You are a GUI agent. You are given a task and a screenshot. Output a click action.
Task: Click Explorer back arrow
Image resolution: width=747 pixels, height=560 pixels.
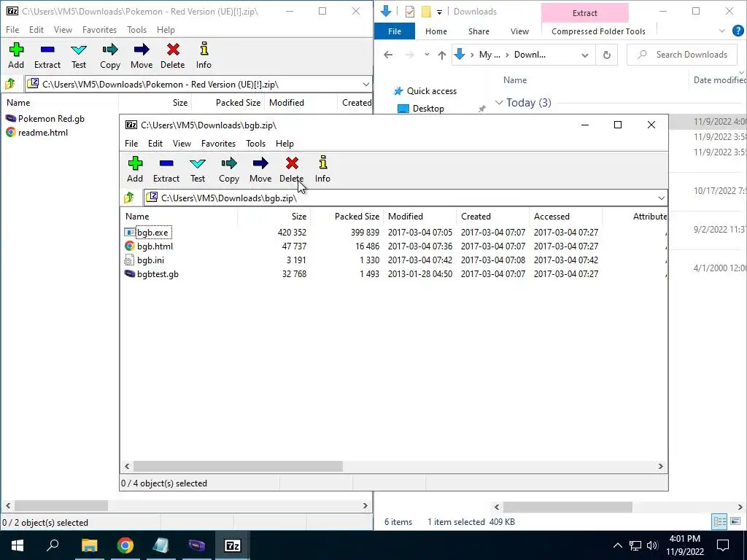pyautogui.click(x=388, y=55)
